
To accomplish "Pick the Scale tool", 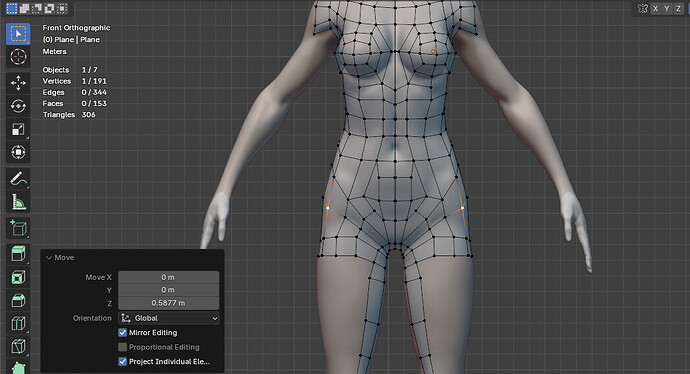I will click(18, 129).
